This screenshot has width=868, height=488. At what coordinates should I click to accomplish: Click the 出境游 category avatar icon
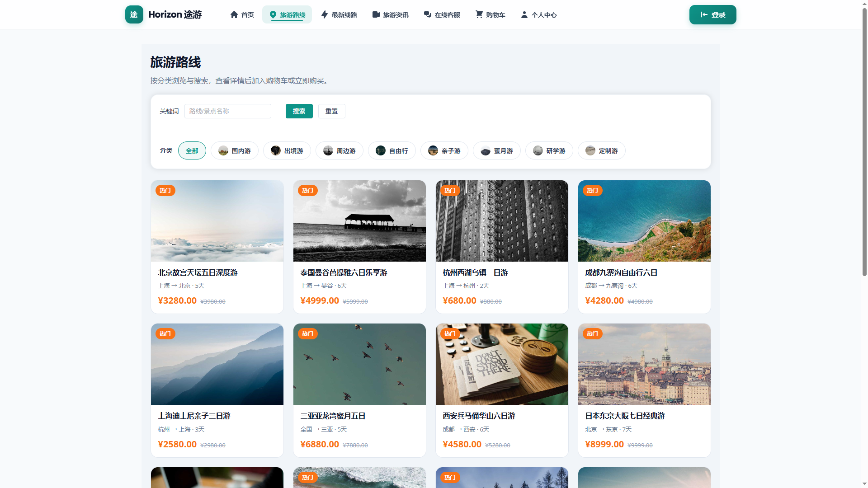pyautogui.click(x=276, y=150)
